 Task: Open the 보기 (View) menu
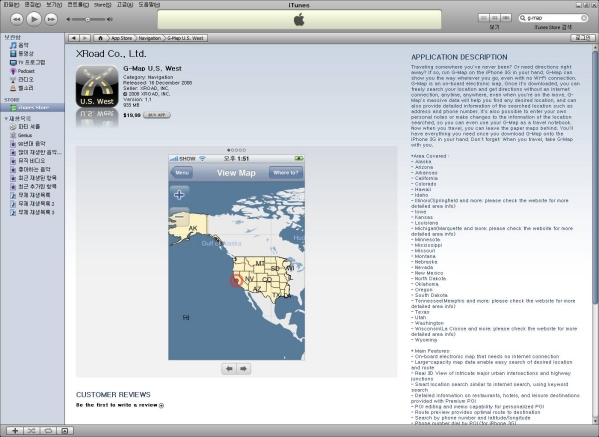(54, 5)
